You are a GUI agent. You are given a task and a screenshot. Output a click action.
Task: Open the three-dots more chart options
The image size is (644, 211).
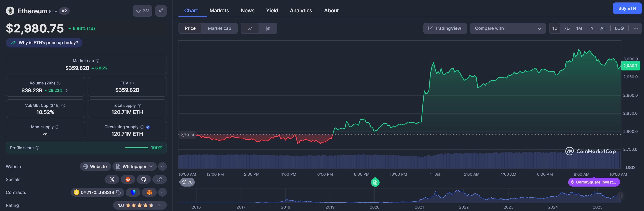tap(636, 28)
